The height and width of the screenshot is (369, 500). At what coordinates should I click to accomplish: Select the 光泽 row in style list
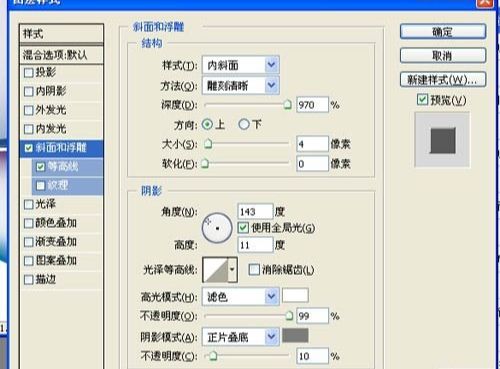point(62,204)
